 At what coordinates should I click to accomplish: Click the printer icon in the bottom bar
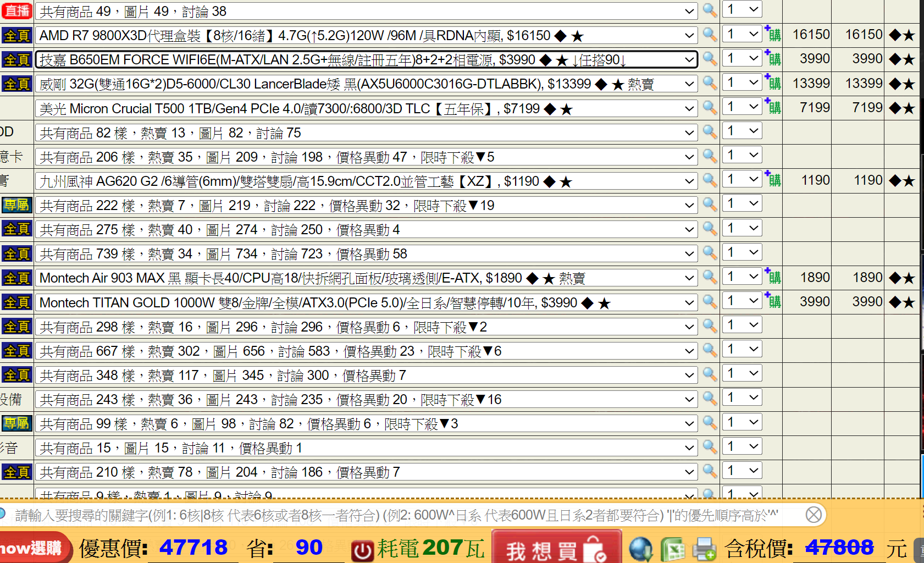pos(704,549)
